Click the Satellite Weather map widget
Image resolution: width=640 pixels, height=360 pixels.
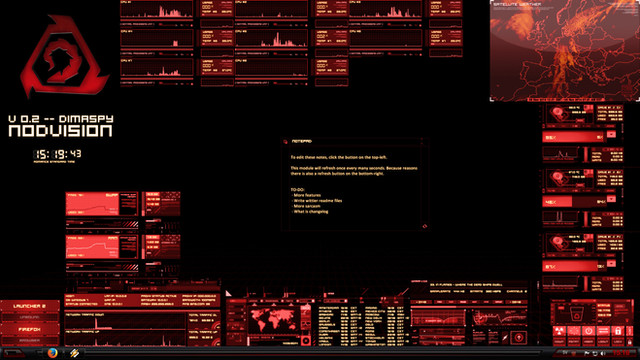[565, 51]
